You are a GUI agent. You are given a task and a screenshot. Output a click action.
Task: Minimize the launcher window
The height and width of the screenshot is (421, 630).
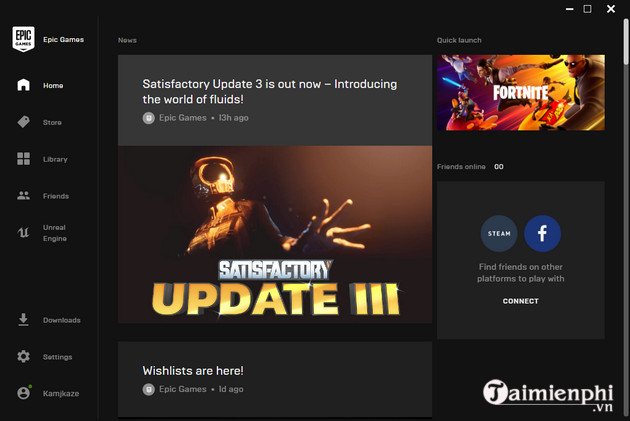569,9
